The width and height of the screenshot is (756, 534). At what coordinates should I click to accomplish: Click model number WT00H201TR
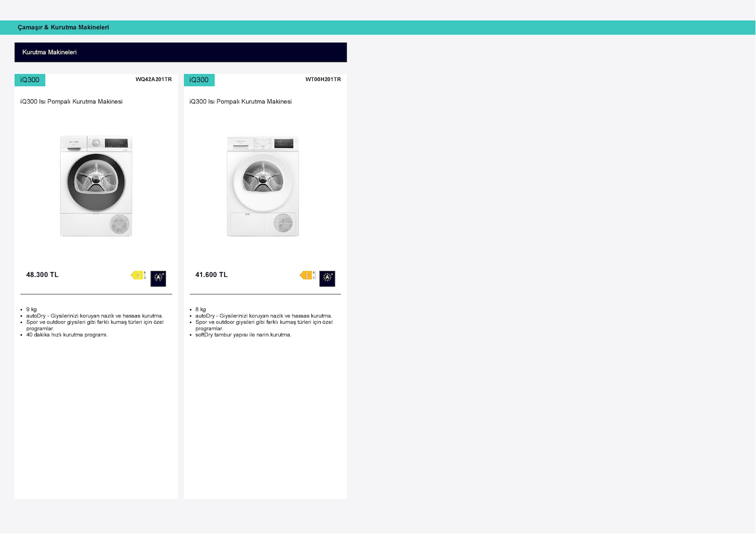[323, 79]
